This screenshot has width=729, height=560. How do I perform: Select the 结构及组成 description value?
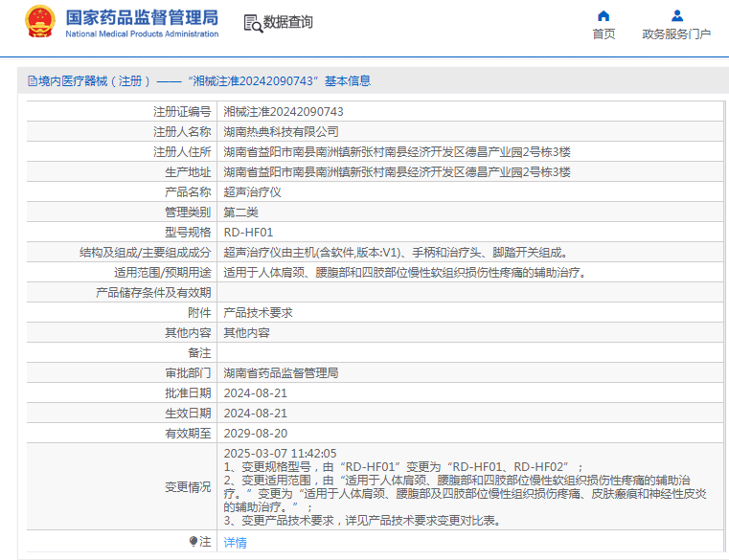tap(396, 253)
